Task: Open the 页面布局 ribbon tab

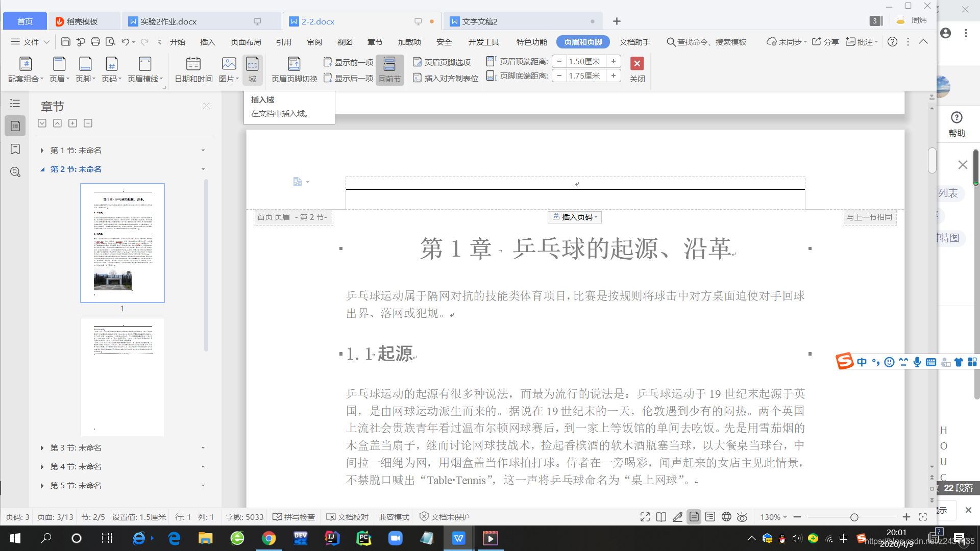Action: pos(246,42)
